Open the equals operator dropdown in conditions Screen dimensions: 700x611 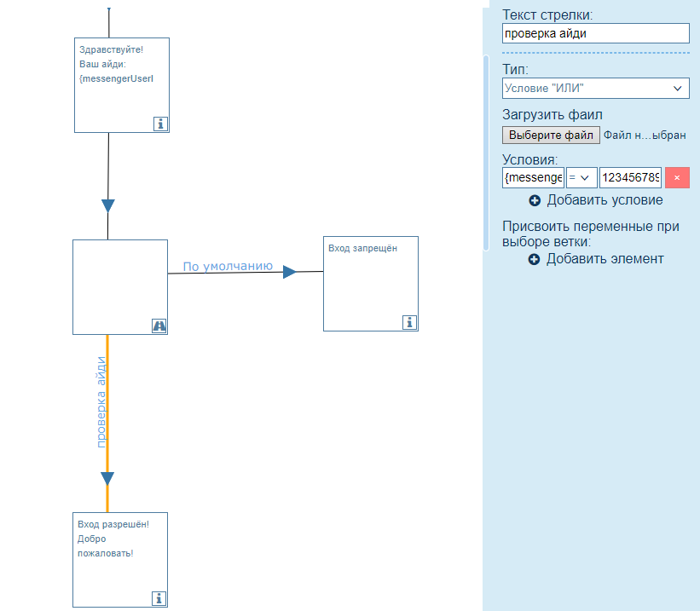(x=581, y=178)
